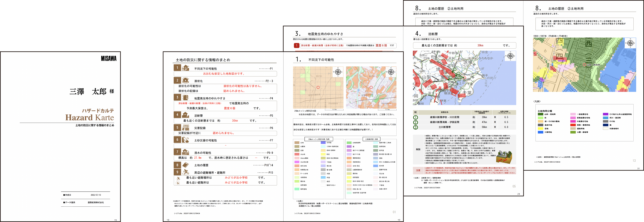
Task: Click the flooded house icon (item 7)
Action: tap(185, 152)
